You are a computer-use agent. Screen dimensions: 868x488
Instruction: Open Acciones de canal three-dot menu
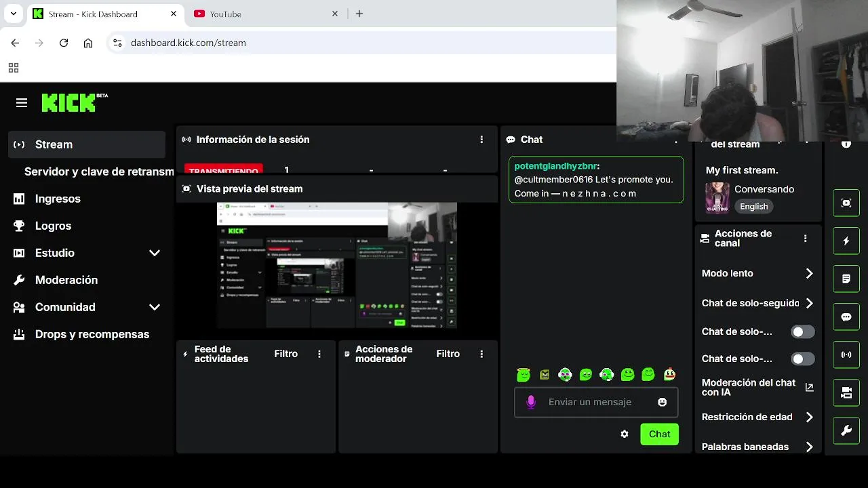[x=805, y=239]
